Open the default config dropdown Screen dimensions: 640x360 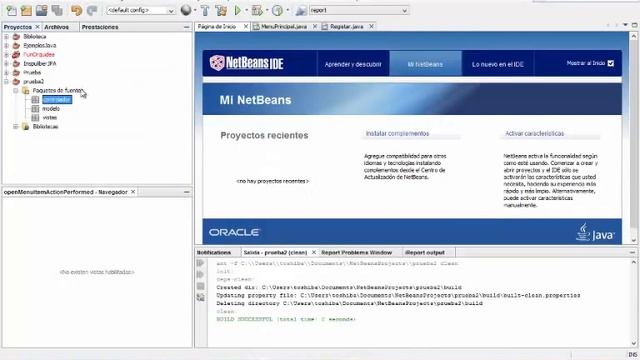(171, 11)
